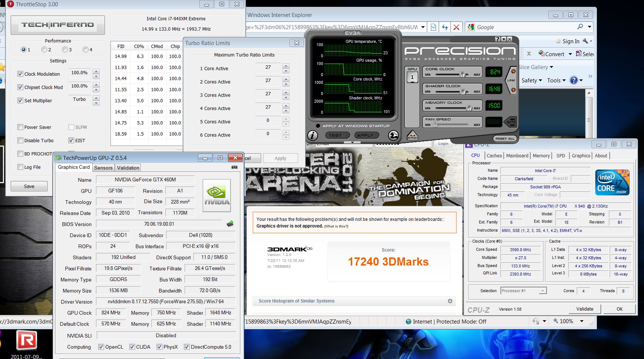Enable Auto fan speed in Precision
Viewport: 644px width, 359px height.
(x=511, y=122)
